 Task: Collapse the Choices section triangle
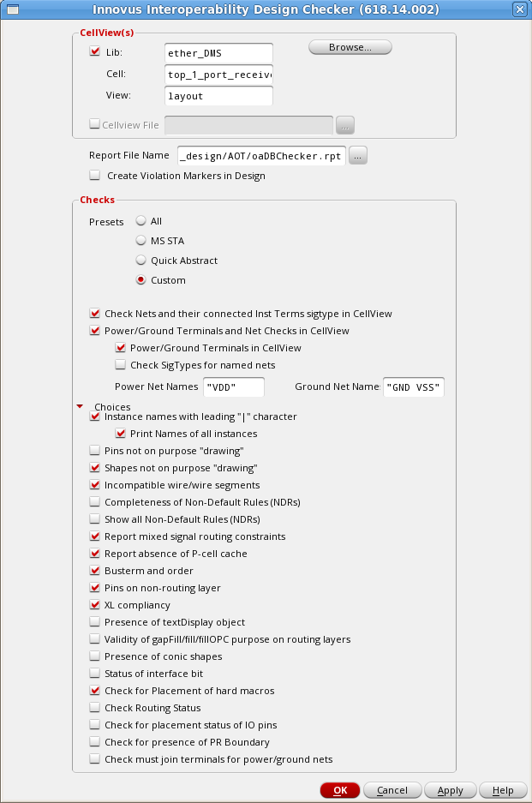pos(81,406)
